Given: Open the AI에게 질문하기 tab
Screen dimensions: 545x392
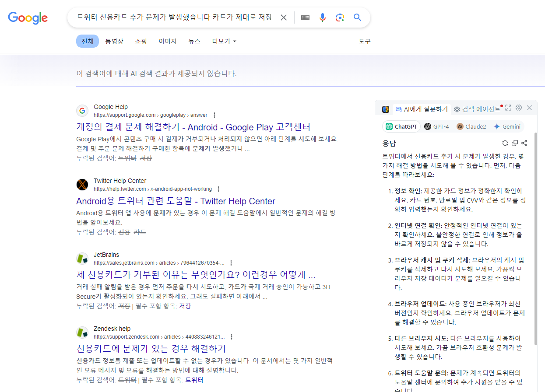Looking at the screenshot, I should tap(422, 109).
